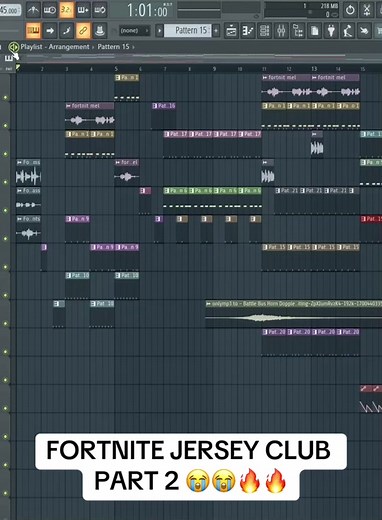Select automation clip at bottom right
The width and height of the screenshot is (382, 520).
pos(371,399)
